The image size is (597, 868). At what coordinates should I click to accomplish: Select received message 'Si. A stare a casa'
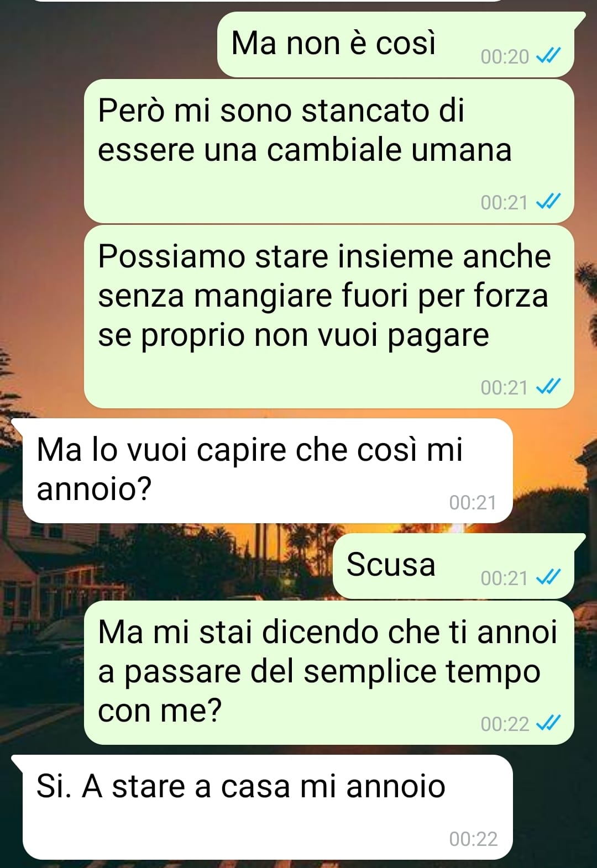(x=263, y=807)
